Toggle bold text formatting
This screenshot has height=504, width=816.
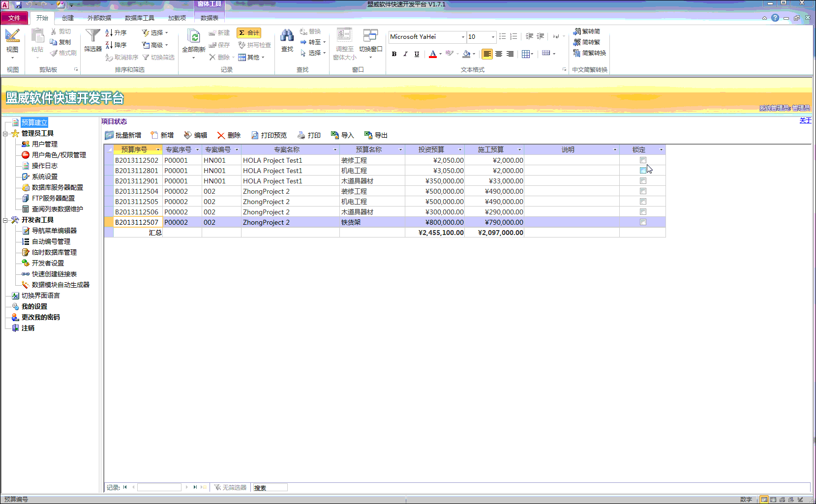[394, 54]
